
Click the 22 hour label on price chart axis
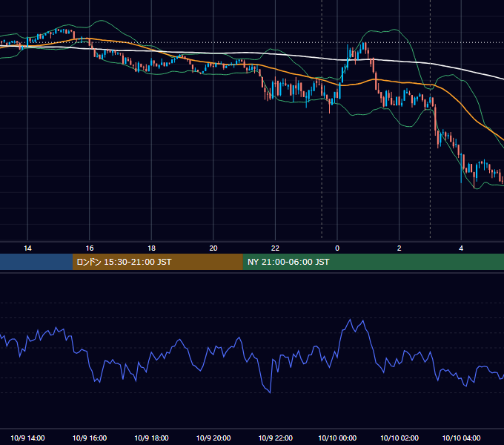[x=276, y=248]
